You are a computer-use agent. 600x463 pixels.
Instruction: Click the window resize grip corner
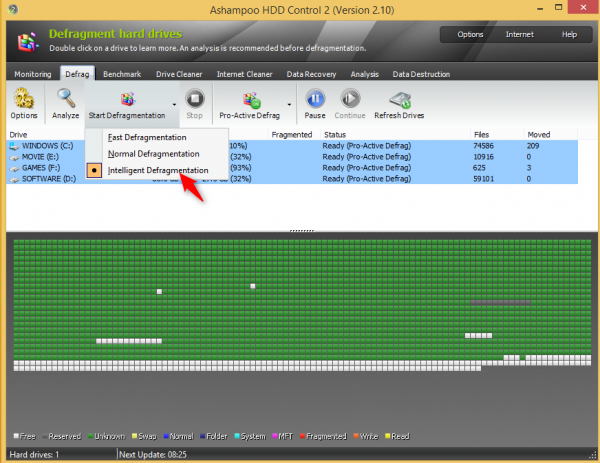click(593, 455)
